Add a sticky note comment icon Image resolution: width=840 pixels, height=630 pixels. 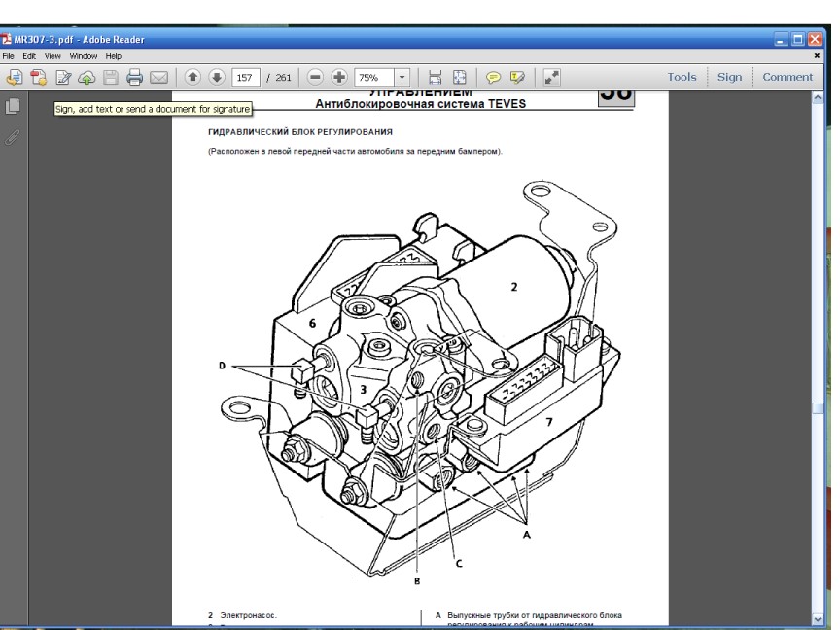pos(493,78)
